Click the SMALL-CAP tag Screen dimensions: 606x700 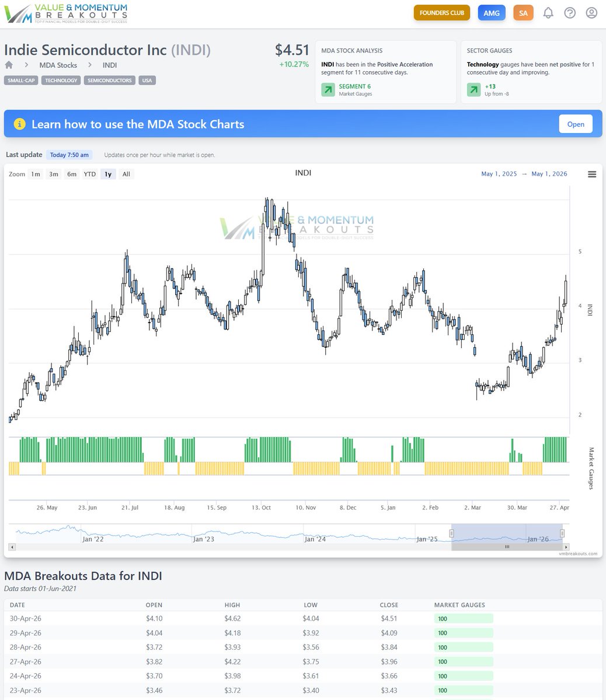(x=21, y=80)
